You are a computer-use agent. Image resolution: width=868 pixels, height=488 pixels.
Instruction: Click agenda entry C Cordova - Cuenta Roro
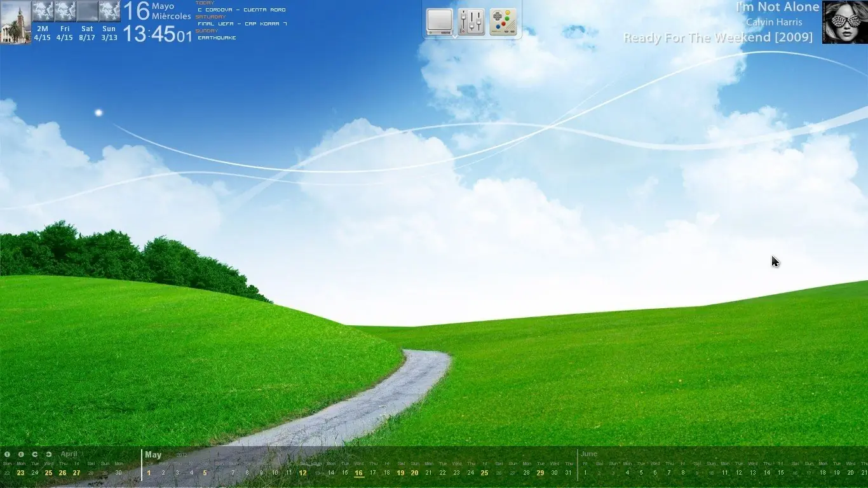click(x=241, y=10)
